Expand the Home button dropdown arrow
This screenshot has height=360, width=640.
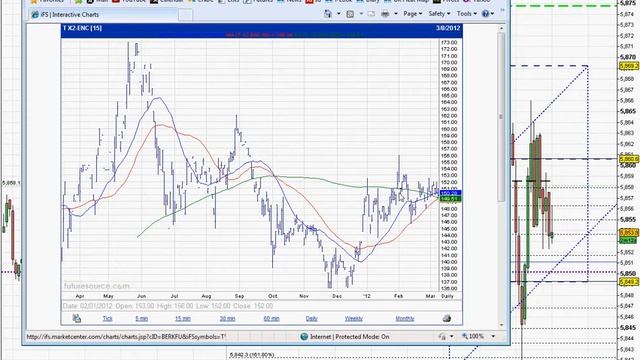[338, 14]
